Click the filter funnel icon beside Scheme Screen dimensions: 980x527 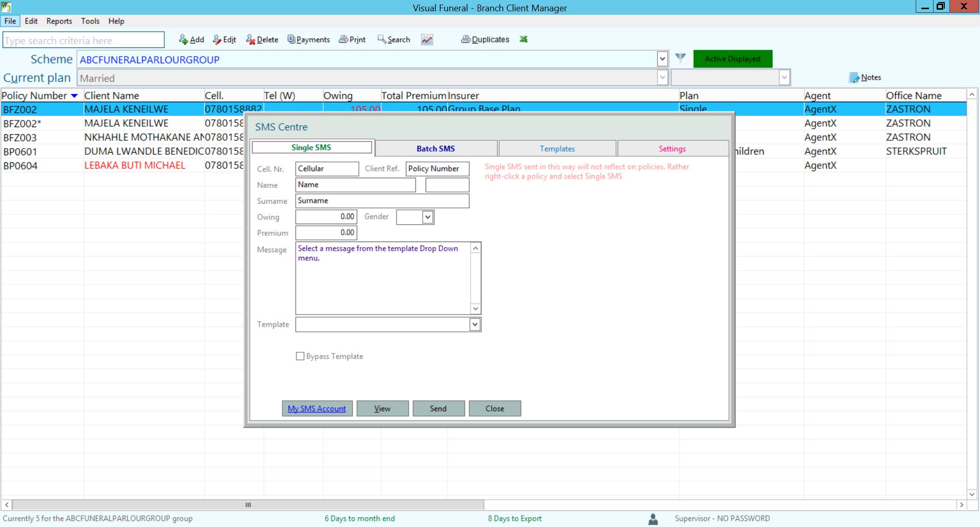click(x=680, y=58)
